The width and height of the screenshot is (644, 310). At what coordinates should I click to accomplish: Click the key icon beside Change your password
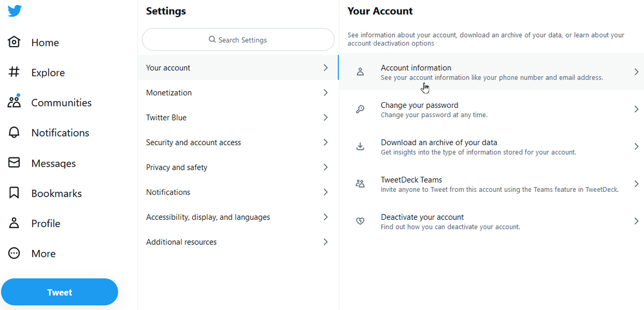[360, 109]
